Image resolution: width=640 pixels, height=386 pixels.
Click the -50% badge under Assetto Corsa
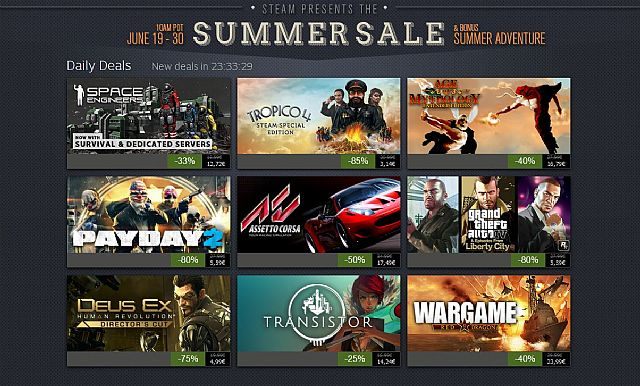click(354, 260)
